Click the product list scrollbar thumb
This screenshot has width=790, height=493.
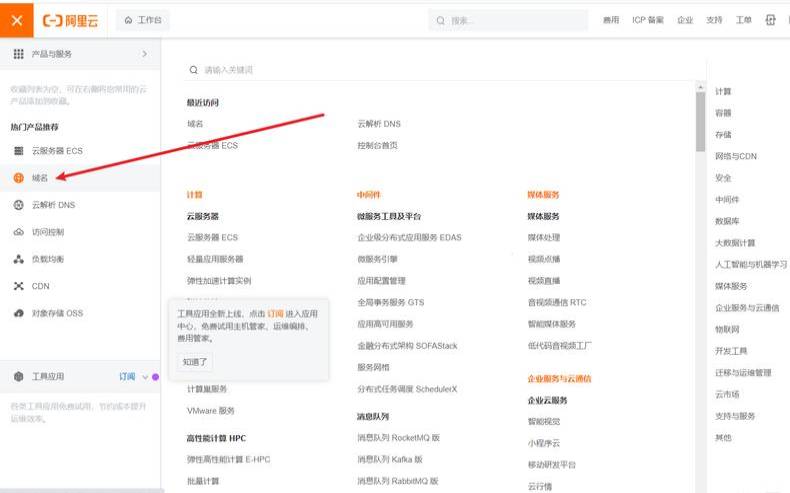click(700, 122)
